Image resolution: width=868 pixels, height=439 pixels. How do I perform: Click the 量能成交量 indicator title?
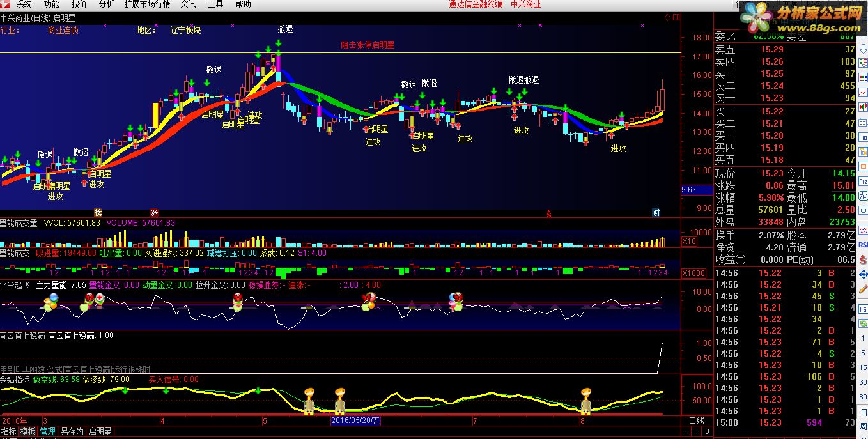19,223
